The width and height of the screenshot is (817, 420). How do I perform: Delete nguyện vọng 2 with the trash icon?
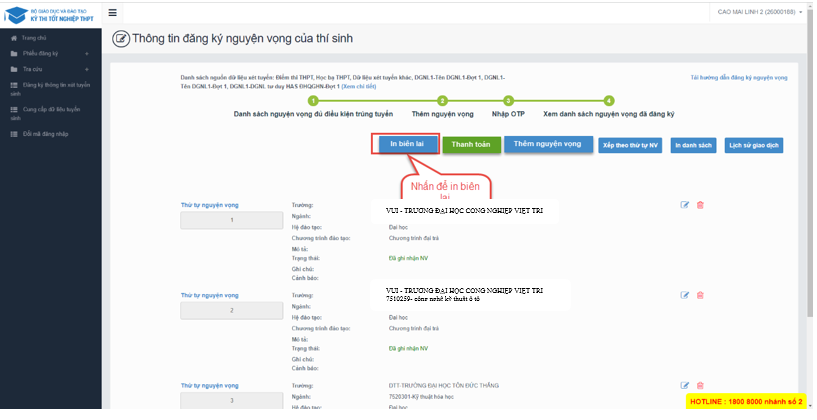click(700, 295)
